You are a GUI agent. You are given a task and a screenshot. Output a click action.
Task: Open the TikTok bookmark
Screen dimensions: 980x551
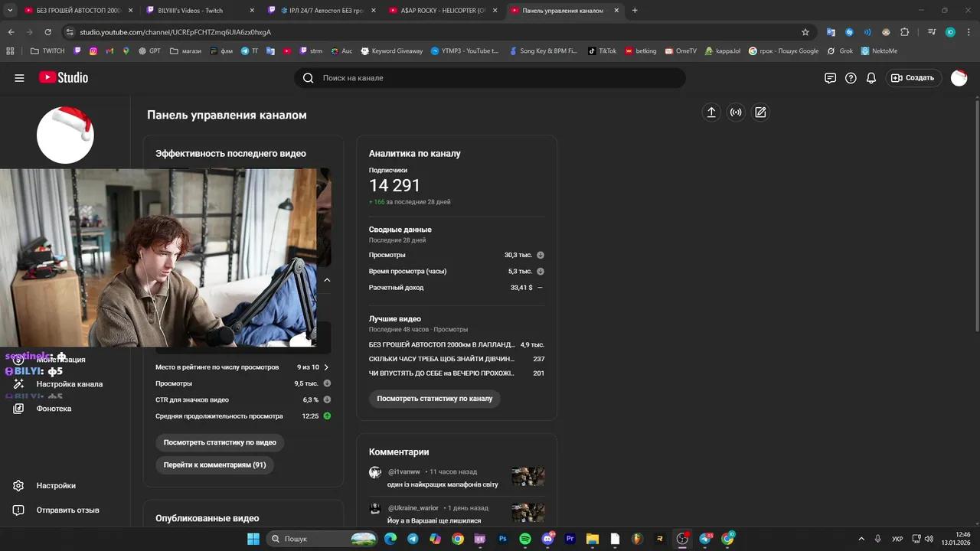tap(602, 51)
